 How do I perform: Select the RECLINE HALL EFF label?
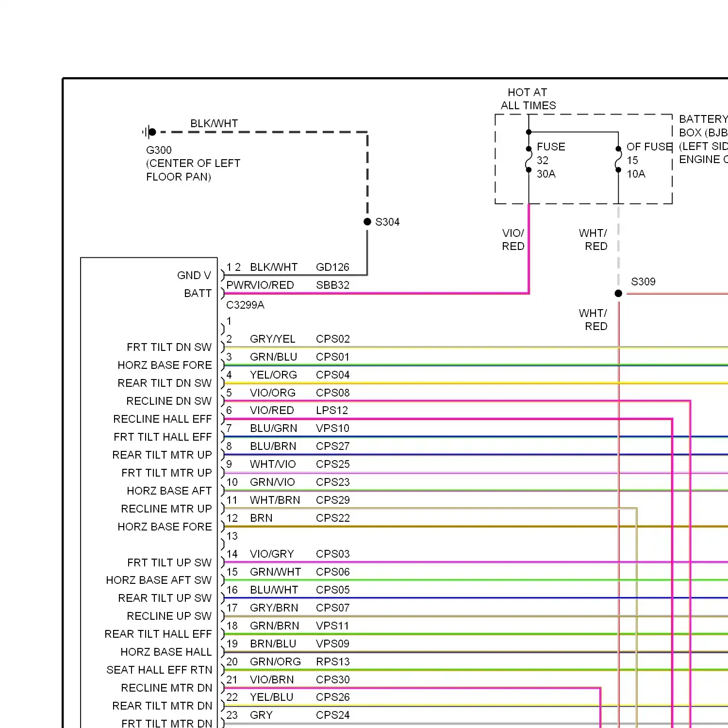coord(163,419)
